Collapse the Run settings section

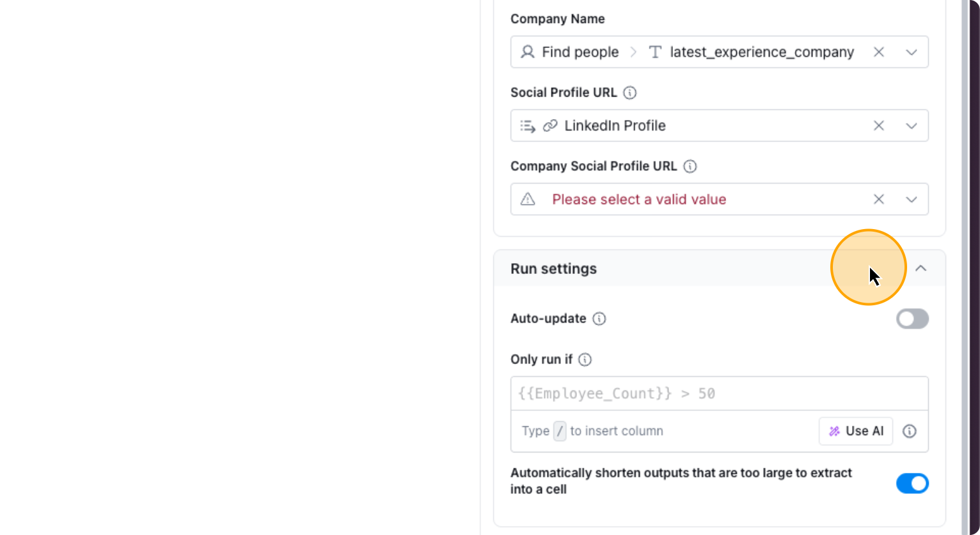921,268
